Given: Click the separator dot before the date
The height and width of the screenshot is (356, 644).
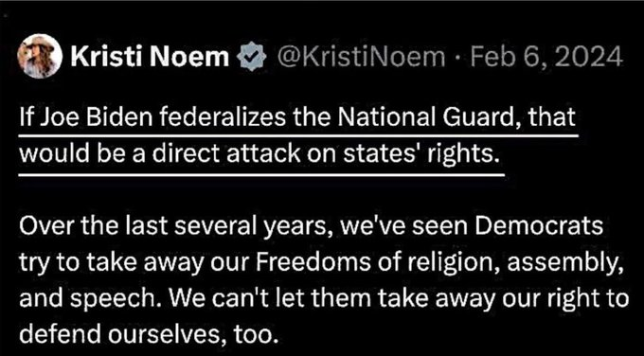Looking at the screenshot, I should pyautogui.click(x=458, y=58).
